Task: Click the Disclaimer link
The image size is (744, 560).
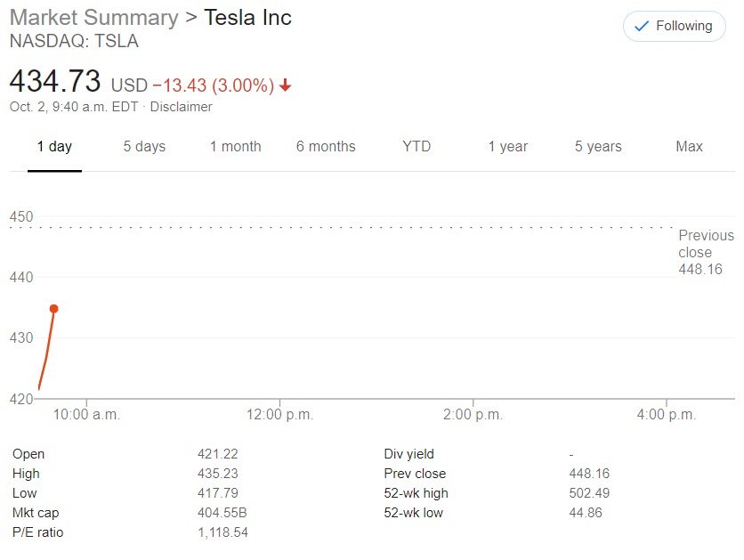Action: [x=182, y=107]
